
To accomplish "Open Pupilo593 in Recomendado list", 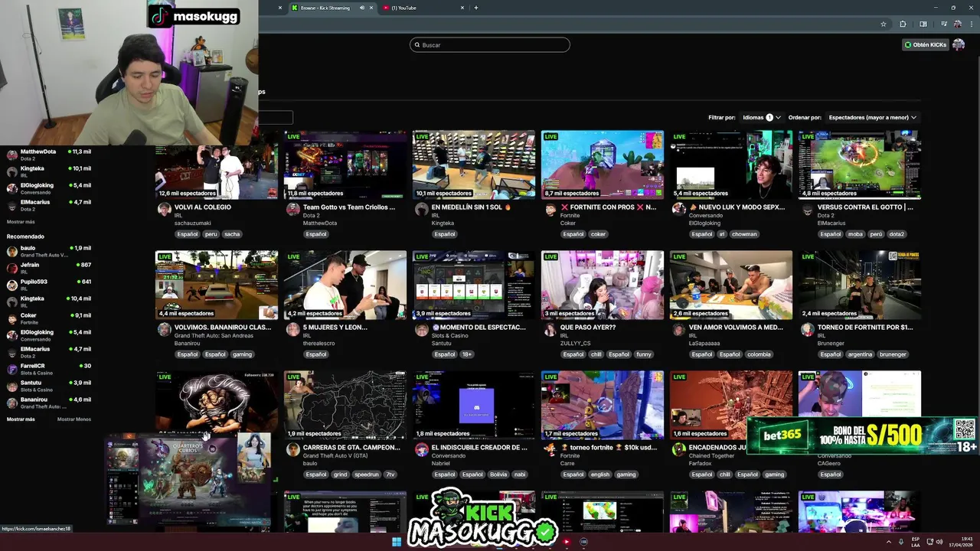I will point(49,284).
